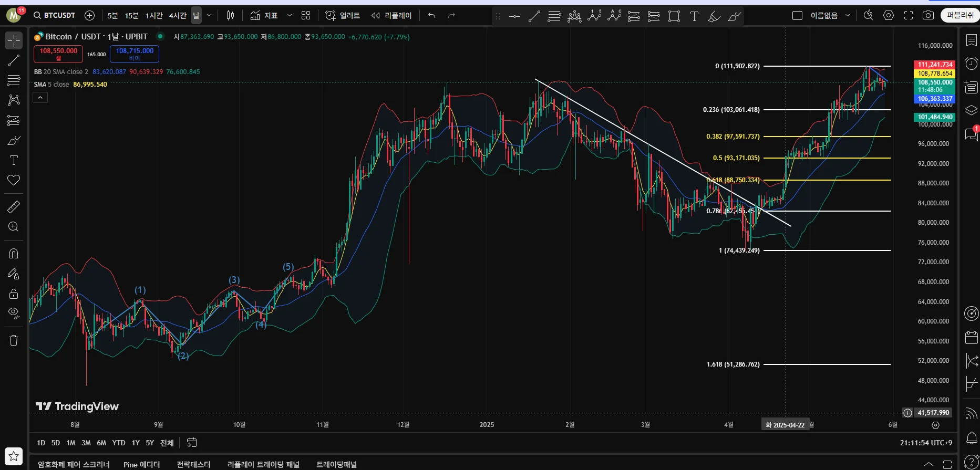The image size is (980, 470).
Task: Open the indicator templates grid icon
Action: pos(306,16)
